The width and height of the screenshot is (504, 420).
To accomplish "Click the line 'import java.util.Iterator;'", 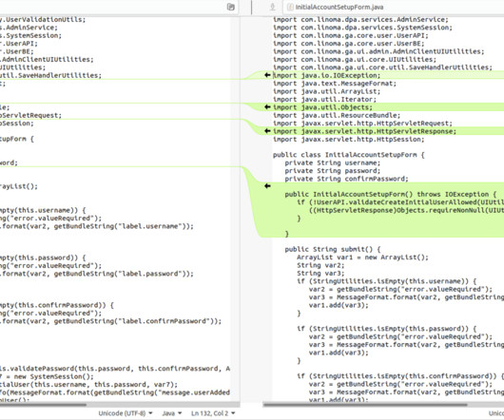I will click(324, 99).
